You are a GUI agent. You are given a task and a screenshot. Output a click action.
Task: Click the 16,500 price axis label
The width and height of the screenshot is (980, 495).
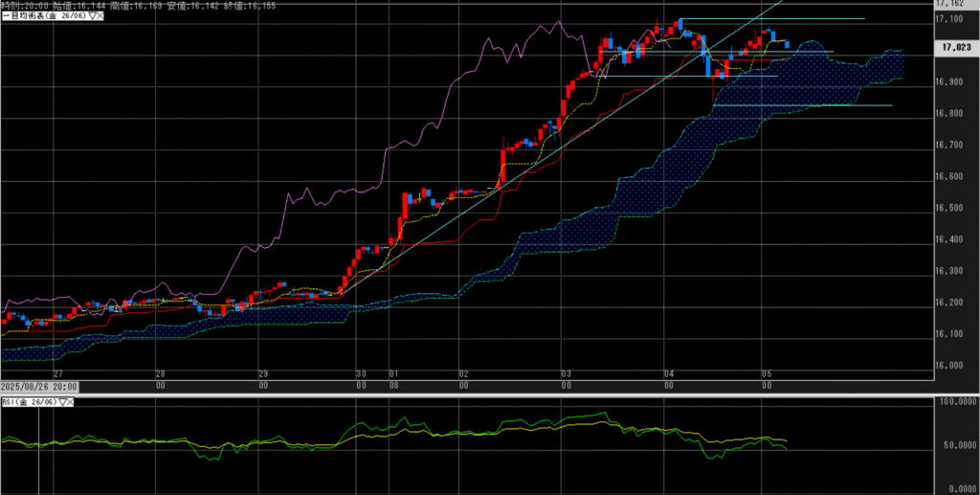coord(950,208)
